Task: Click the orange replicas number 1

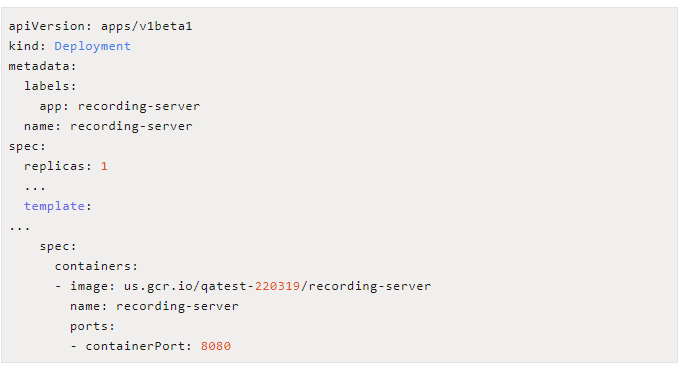Action: (x=104, y=166)
